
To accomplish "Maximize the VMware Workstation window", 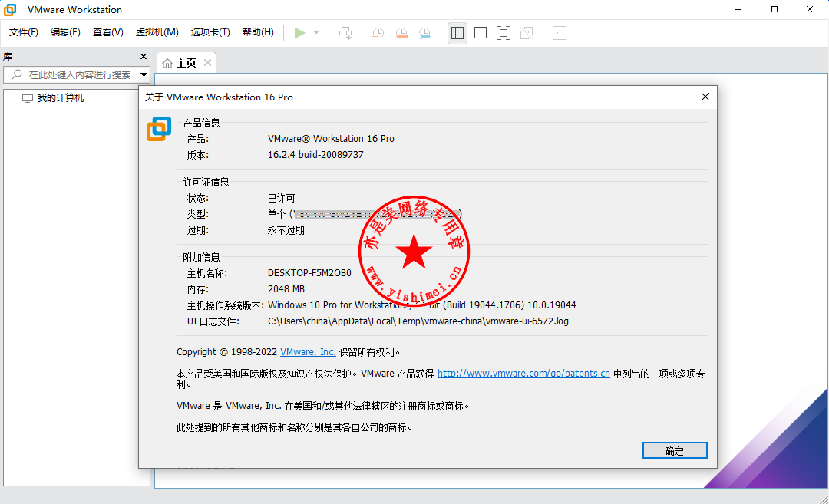I will pyautogui.click(x=775, y=9).
